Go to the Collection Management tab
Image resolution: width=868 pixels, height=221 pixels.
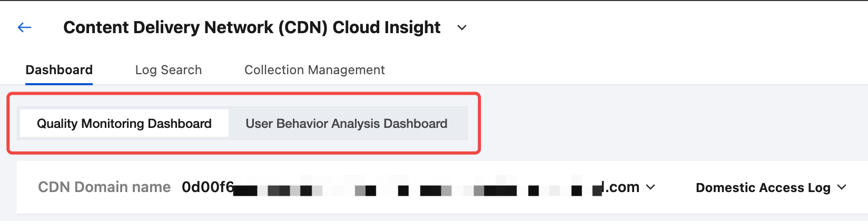[x=314, y=70]
